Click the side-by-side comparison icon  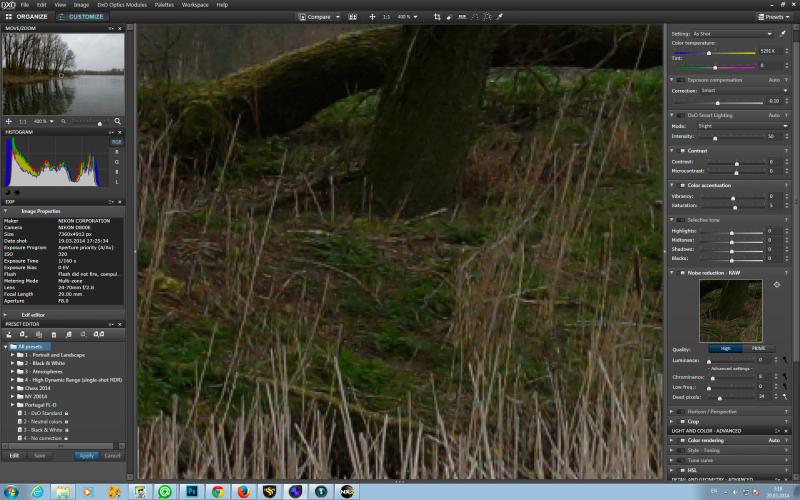tap(353, 17)
